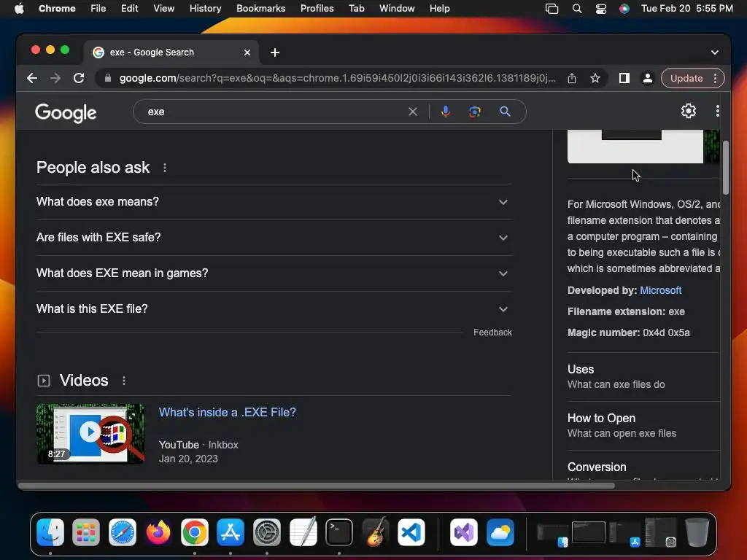The image size is (747, 560).
Task: Expand 'What does EXE mean in games?'
Action: point(274,273)
